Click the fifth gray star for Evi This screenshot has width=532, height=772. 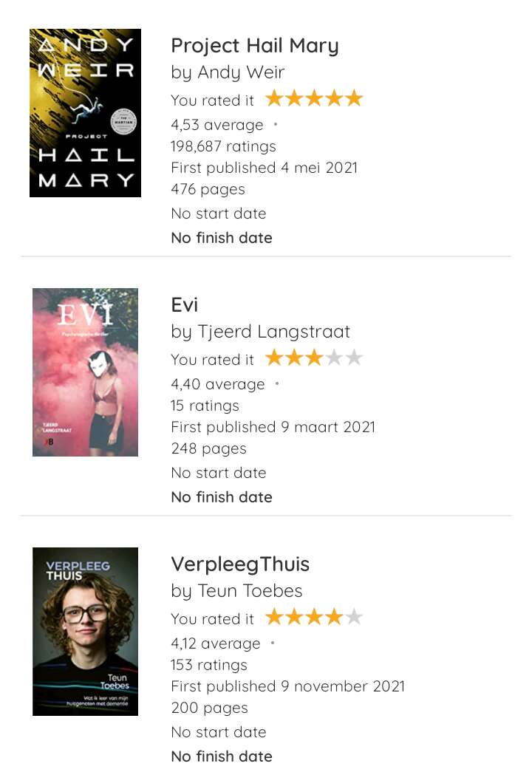click(354, 358)
